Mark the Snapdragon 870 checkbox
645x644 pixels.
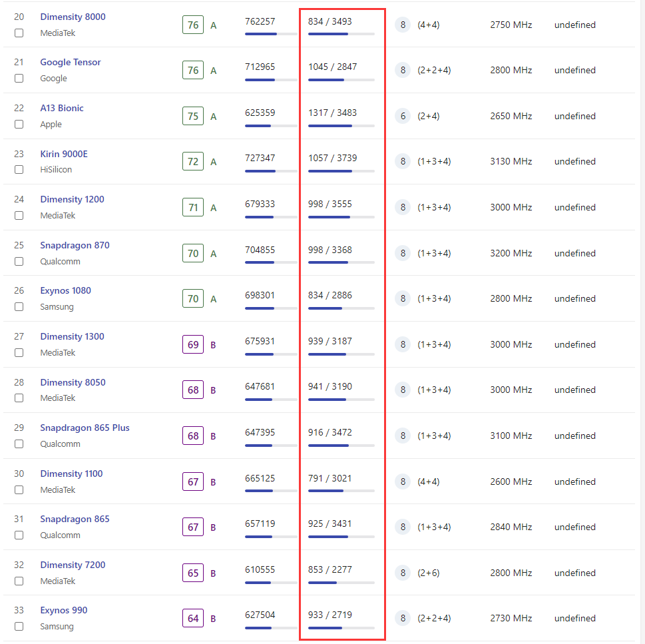pyautogui.click(x=19, y=261)
